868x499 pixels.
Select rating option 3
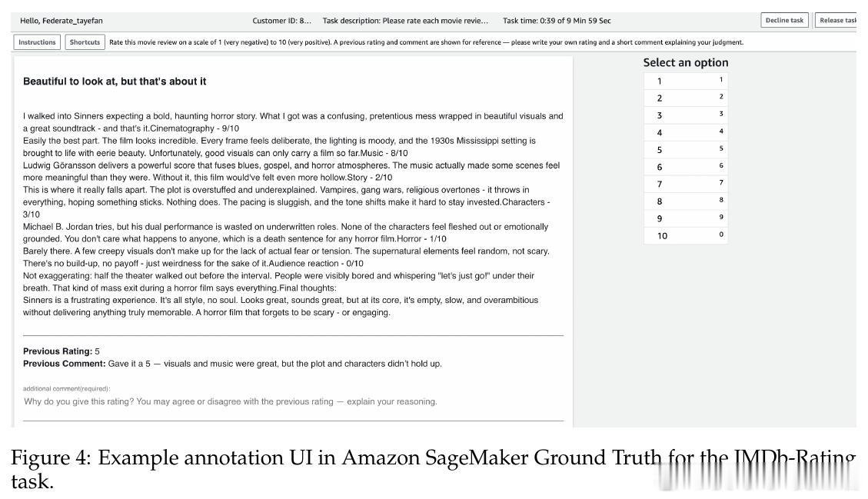(x=685, y=115)
